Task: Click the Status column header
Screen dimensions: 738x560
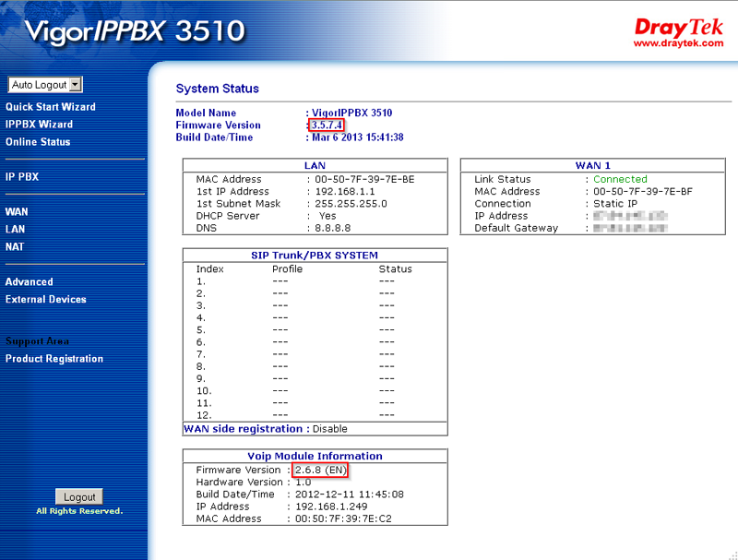Action: pos(396,269)
